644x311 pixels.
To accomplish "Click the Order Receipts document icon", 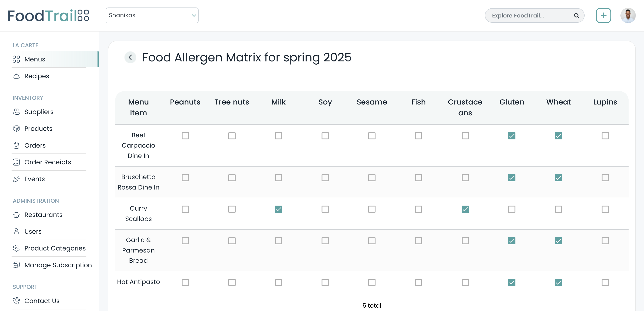I will tap(16, 162).
